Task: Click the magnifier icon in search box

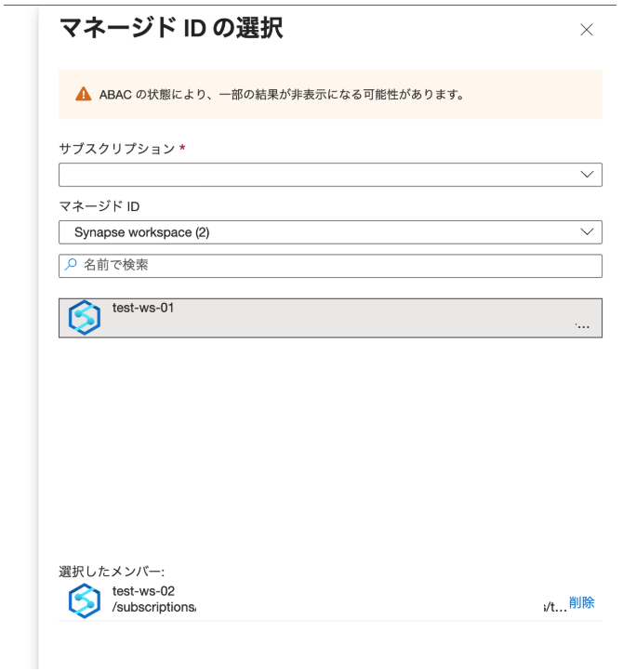Action: tap(72, 266)
